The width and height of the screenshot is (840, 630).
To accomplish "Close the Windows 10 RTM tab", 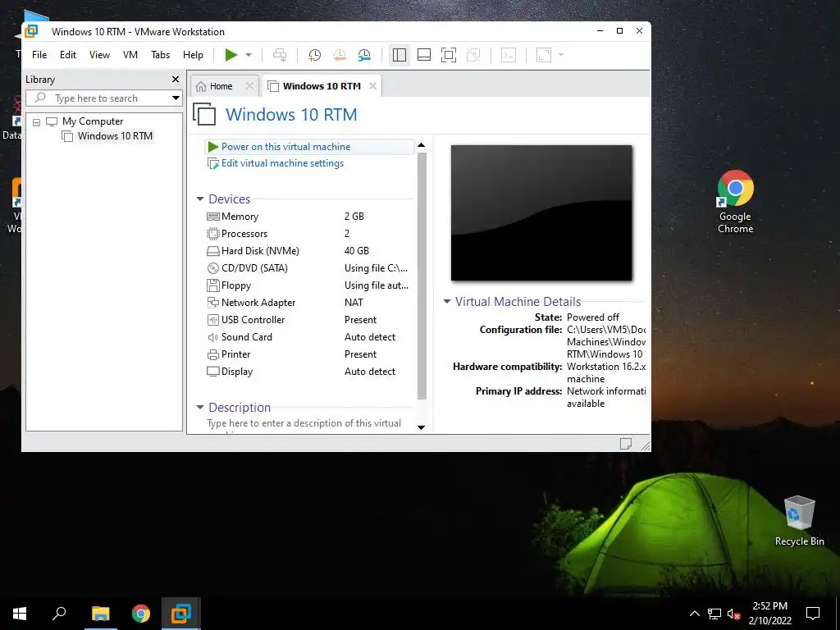I will (x=373, y=85).
